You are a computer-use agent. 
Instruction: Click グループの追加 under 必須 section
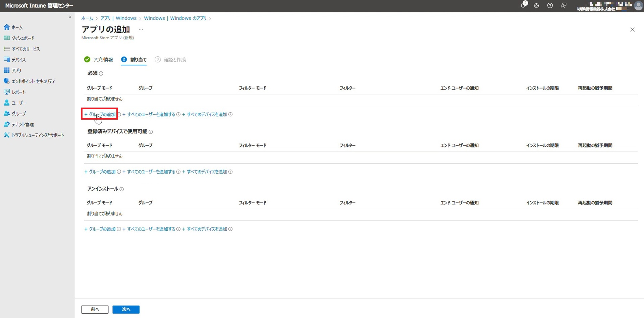[x=100, y=114]
